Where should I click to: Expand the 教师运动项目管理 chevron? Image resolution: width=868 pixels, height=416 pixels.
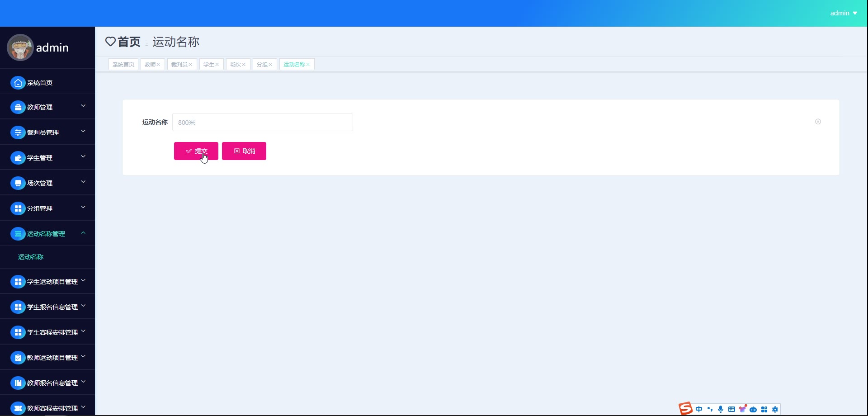coord(83,356)
